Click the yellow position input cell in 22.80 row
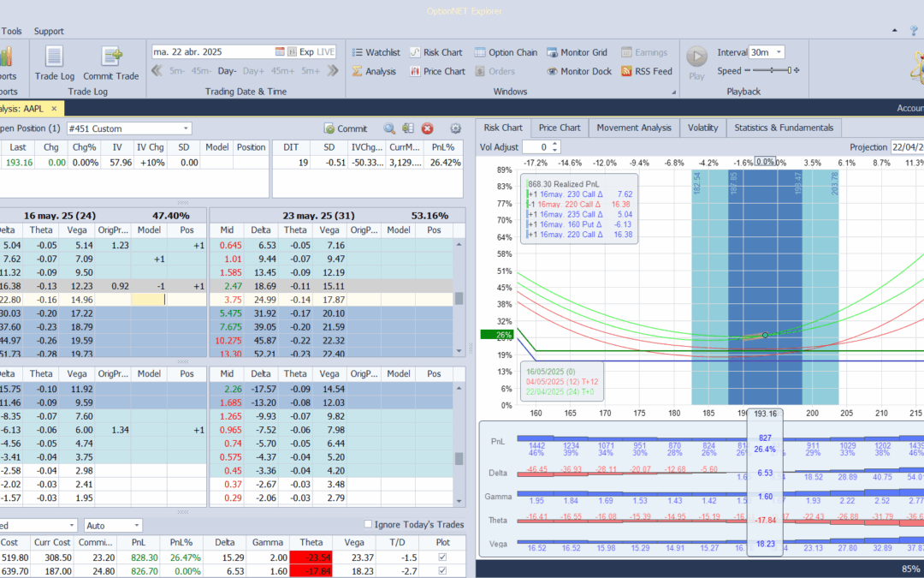 tap(149, 300)
